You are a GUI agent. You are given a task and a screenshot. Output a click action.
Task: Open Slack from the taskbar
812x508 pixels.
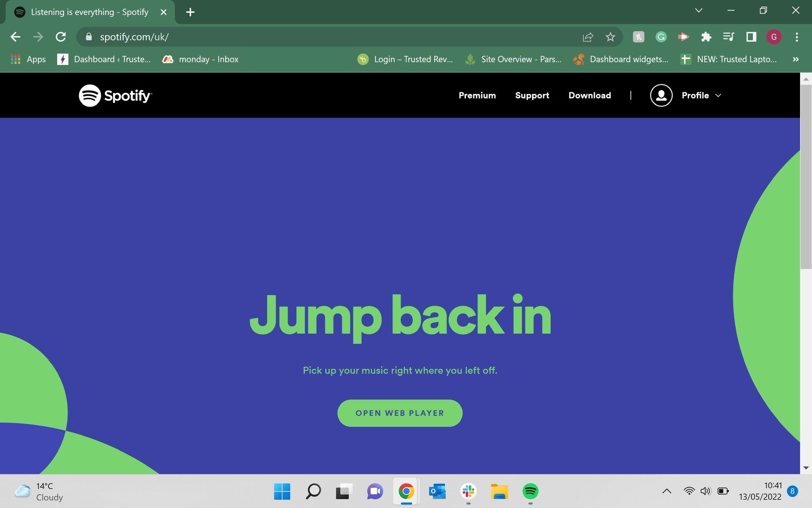tap(468, 491)
